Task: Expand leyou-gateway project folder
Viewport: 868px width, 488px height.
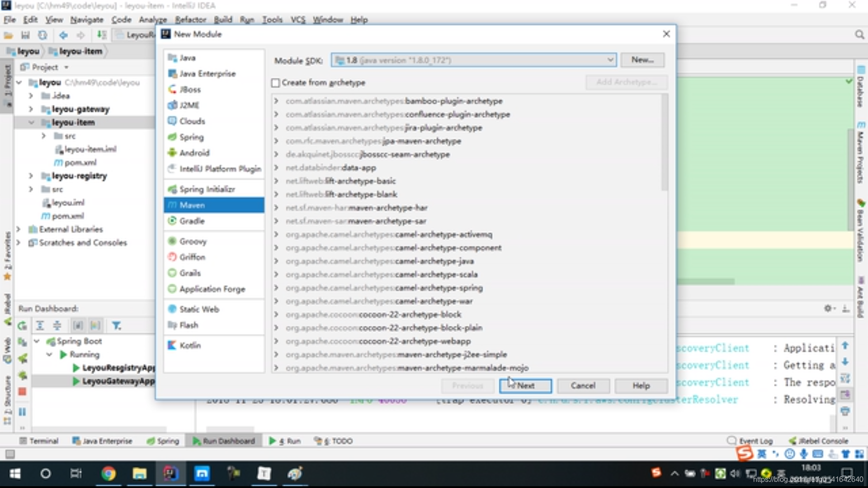Action: (31, 109)
